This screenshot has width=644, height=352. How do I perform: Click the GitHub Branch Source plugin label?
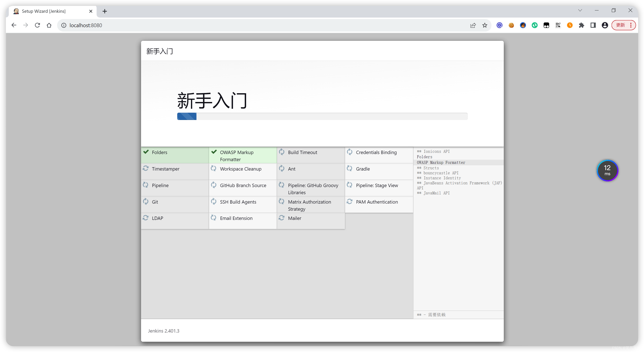243,185
